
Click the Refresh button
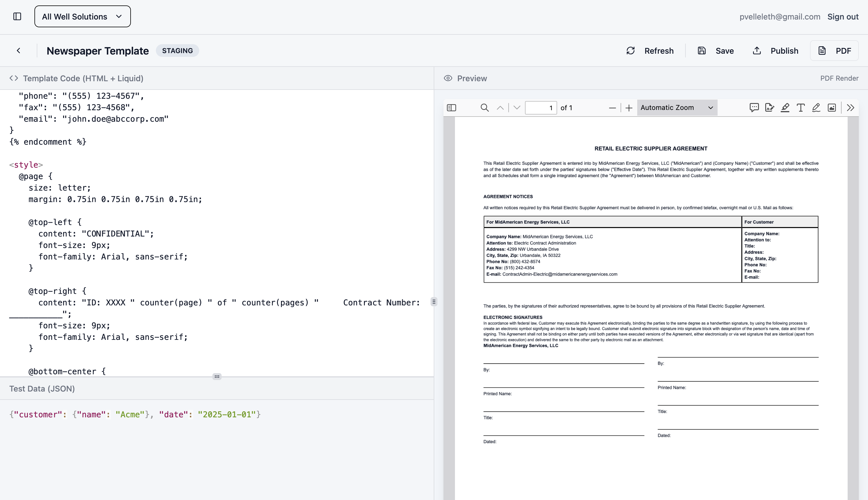pyautogui.click(x=650, y=51)
